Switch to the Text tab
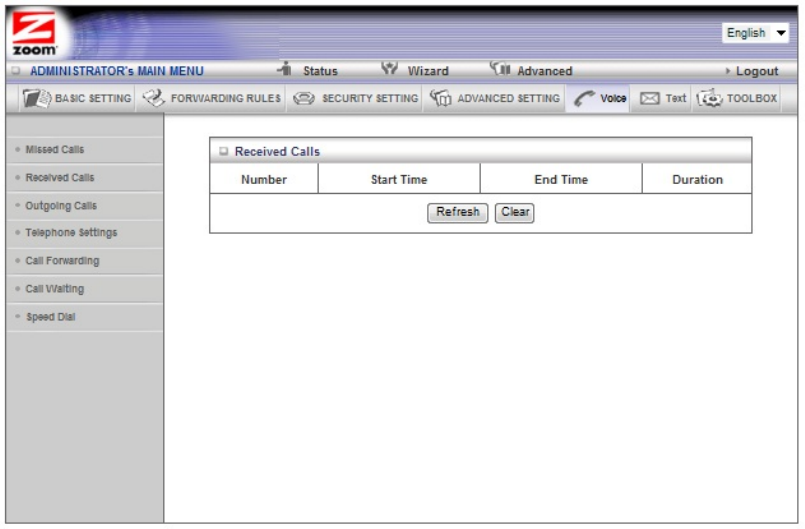Image resolution: width=805 pixels, height=529 pixels. tap(662, 98)
